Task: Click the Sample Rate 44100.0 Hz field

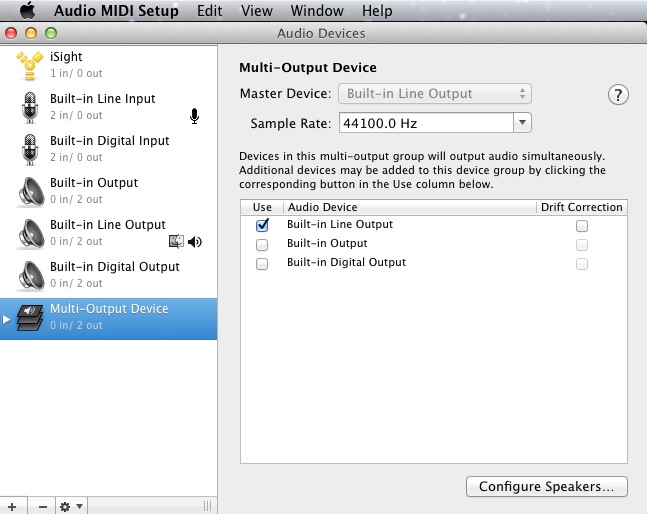Action: click(x=426, y=123)
